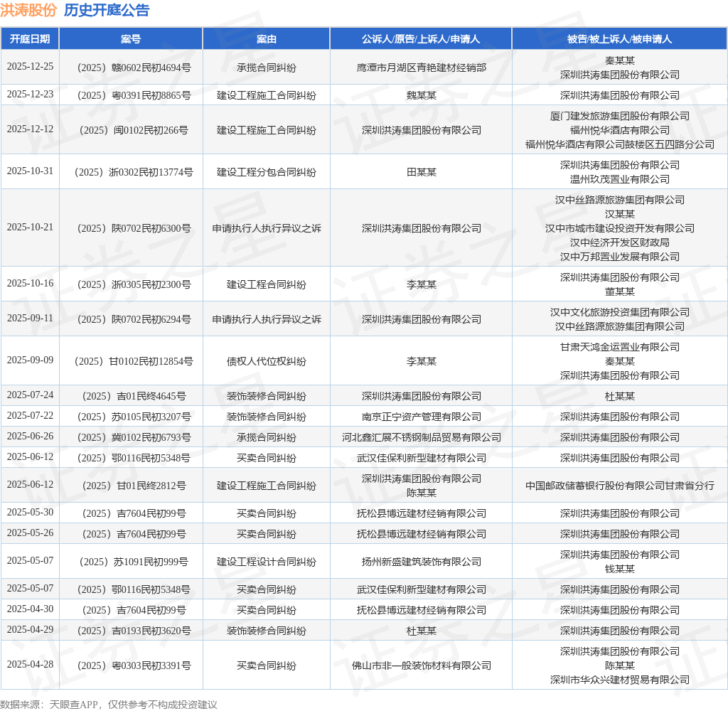
Task: Select the 被告/被上诉人/被申请人 header
Action: [x=619, y=39]
